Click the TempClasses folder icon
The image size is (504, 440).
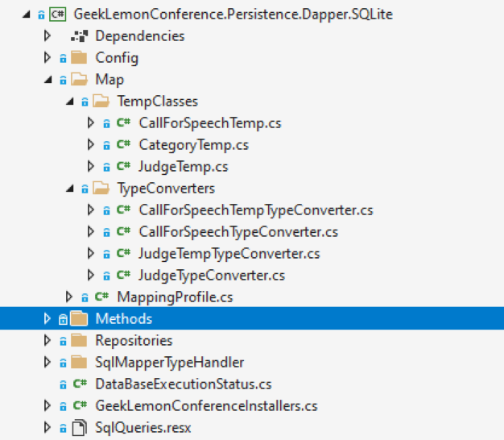(x=101, y=102)
